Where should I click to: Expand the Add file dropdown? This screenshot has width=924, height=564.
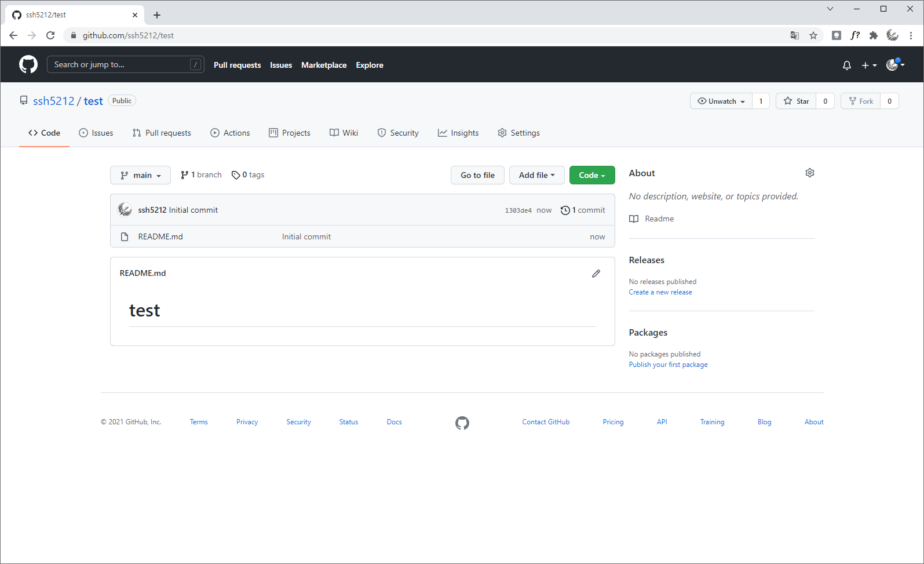pos(537,175)
